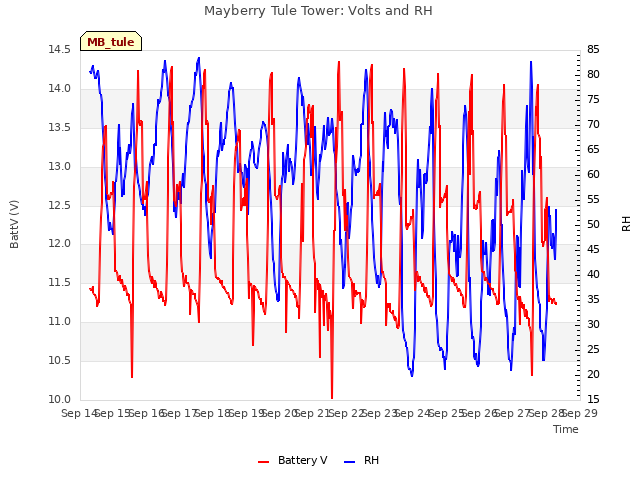Image resolution: width=640 pixels, height=480 pixels.
Task: Click the 60 tick on RH axis
Action: [x=593, y=174]
